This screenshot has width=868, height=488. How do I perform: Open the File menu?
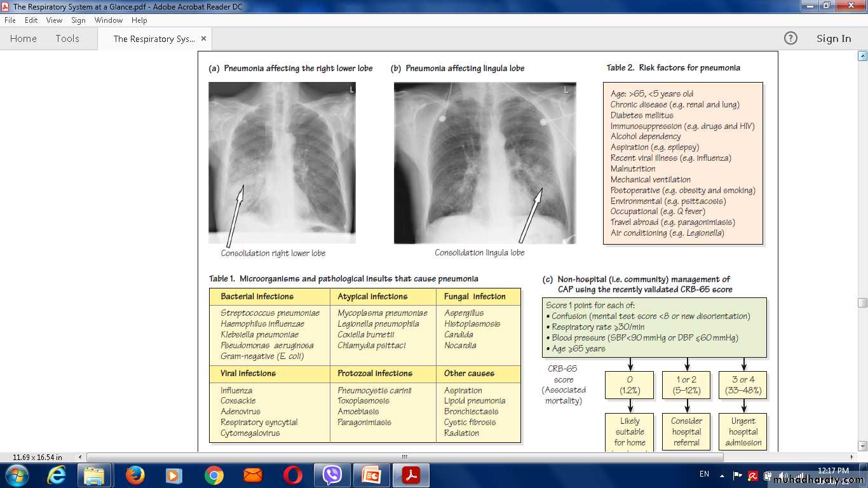coord(10,20)
